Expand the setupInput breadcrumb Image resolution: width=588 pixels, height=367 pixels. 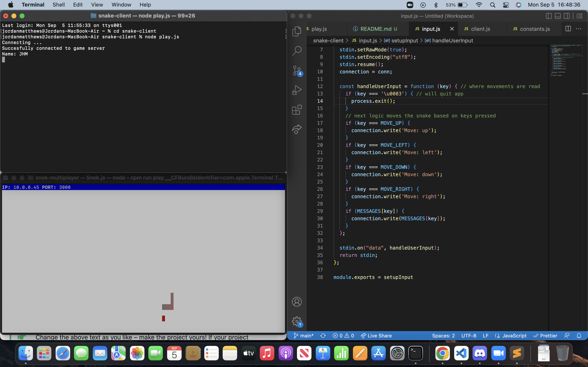point(404,41)
